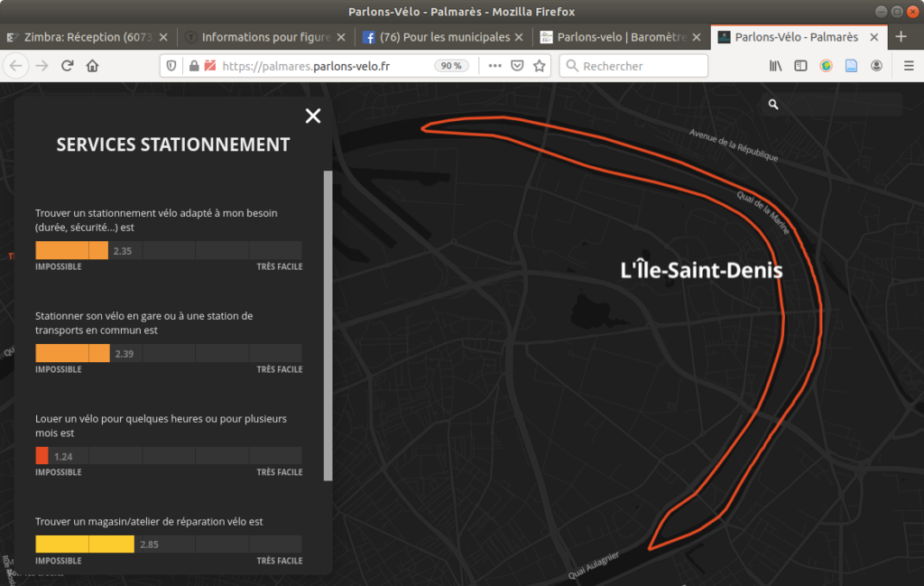This screenshot has height=586, width=924.
Task: Click the 2.85 repair shop score bar
Action: pyautogui.click(x=169, y=544)
